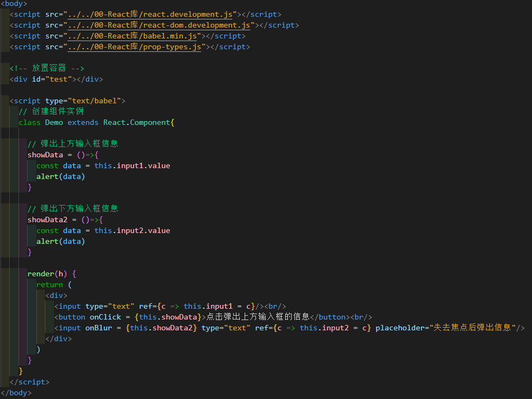Click the closing /body tag
The image size is (532, 399).
tap(16, 393)
